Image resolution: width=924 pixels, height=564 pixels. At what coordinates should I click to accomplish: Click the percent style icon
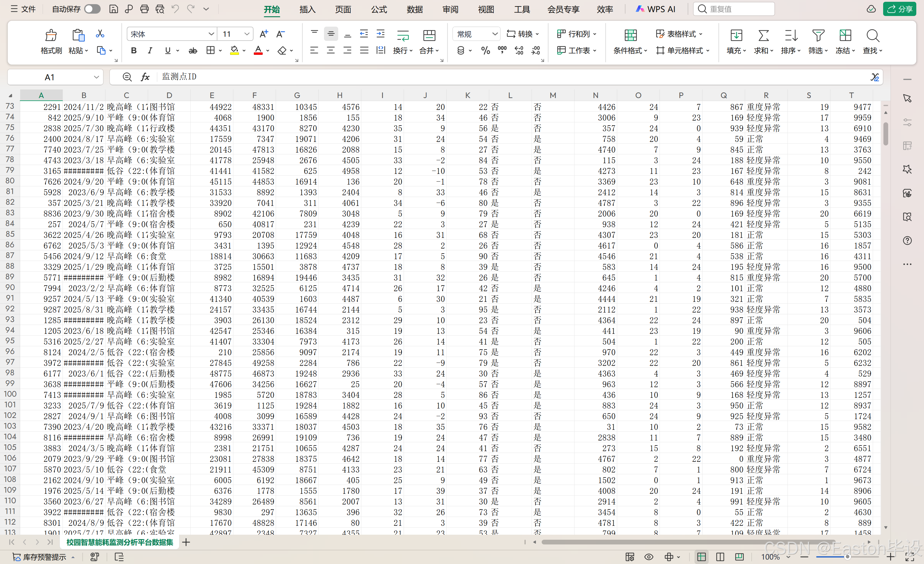pos(486,50)
